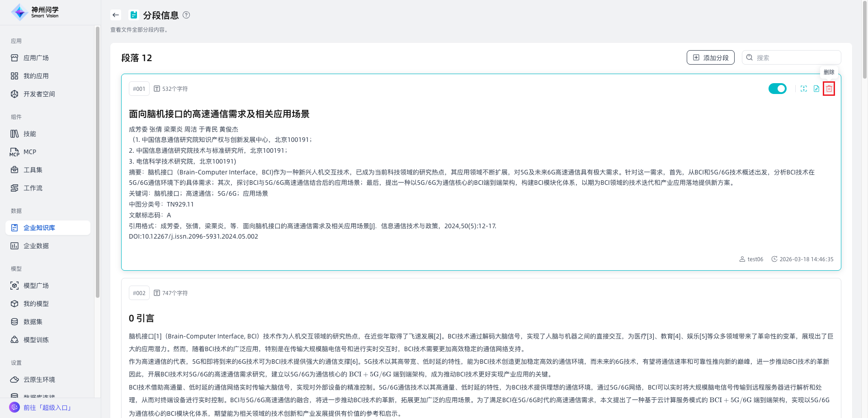The width and height of the screenshot is (868, 418).
Task: Click the 添加分段 button
Action: point(711,57)
